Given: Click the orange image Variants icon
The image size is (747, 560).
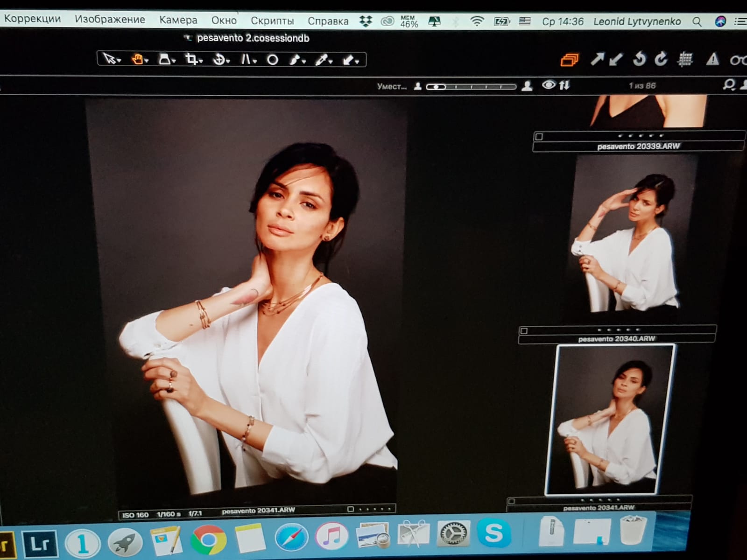Looking at the screenshot, I should point(569,60).
